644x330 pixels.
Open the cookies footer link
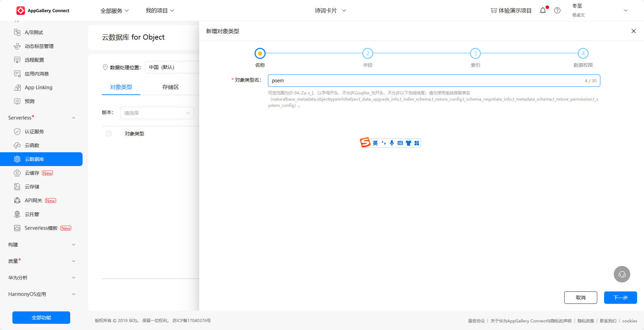click(x=630, y=321)
